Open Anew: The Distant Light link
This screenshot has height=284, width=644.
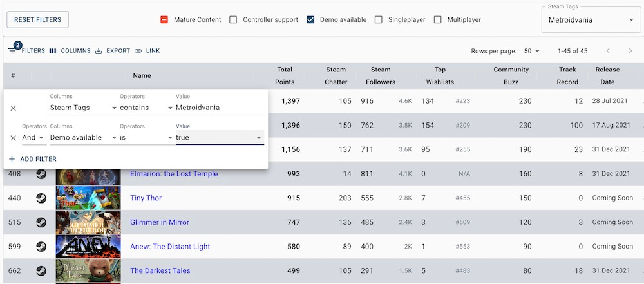tap(170, 247)
